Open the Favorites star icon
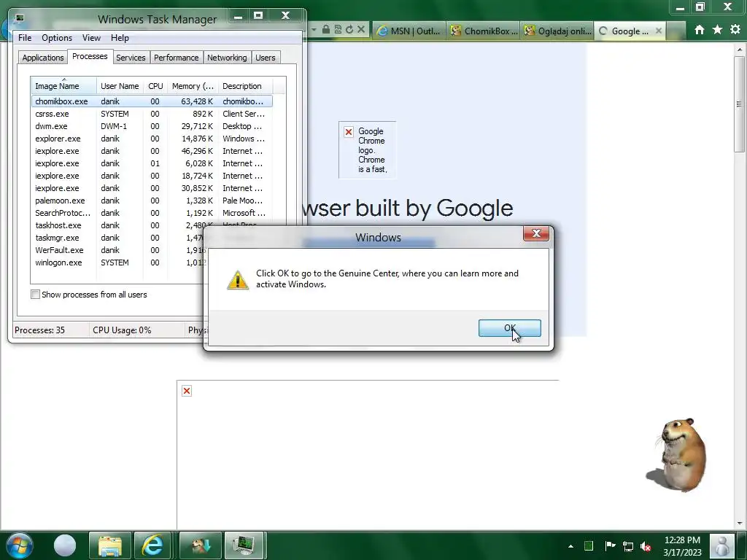 pos(718,30)
